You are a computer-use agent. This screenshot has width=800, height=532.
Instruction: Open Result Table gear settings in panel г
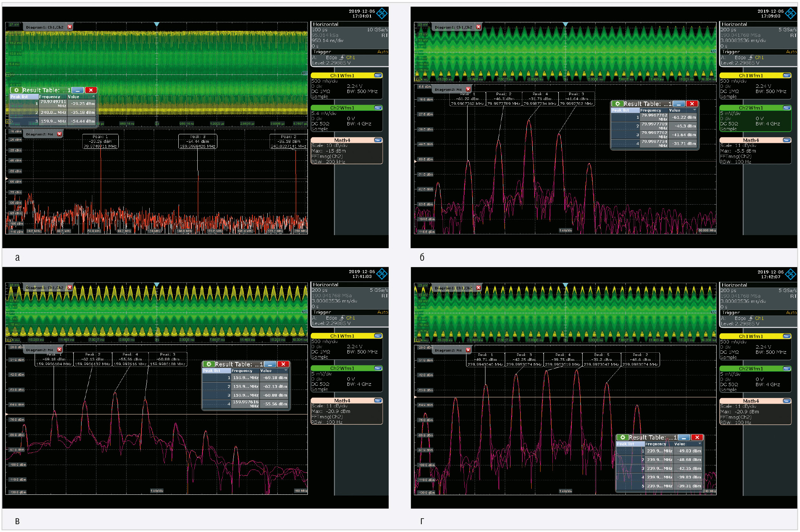[x=623, y=438]
